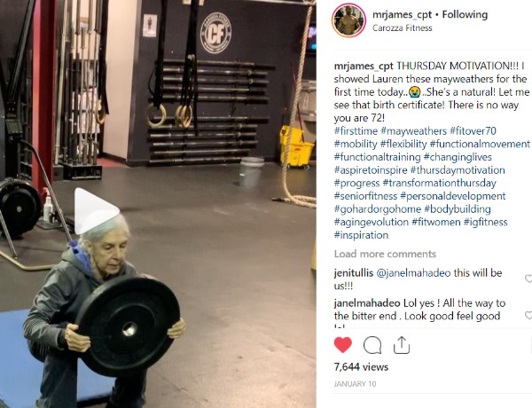Play the workout video
The image size is (532, 408).
pos(95,211)
